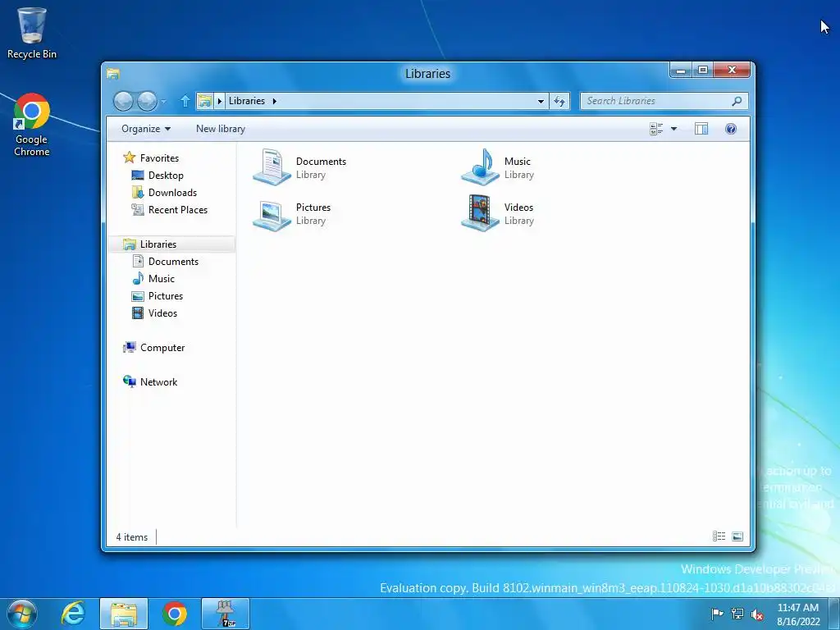Select Network in the navigation pane
840x630 pixels.
[x=158, y=381]
